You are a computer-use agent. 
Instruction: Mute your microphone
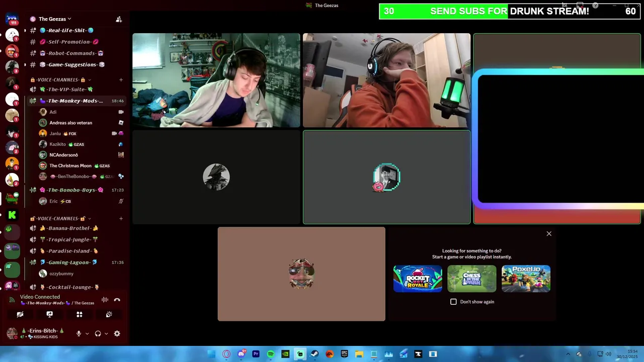coord(78,333)
